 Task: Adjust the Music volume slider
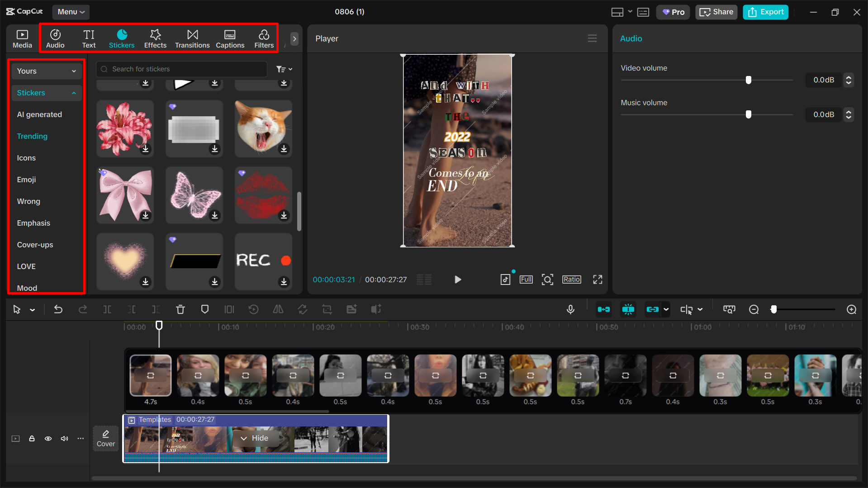click(x=748, y=114)
